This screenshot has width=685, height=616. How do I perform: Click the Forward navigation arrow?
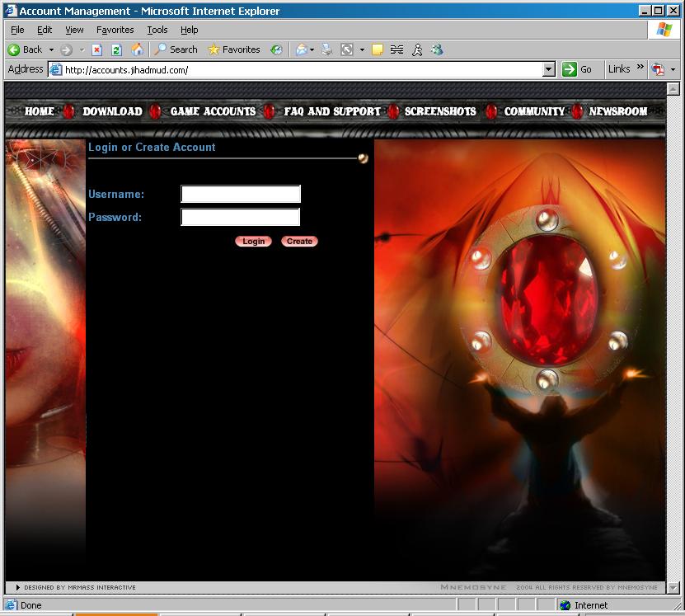66,49
